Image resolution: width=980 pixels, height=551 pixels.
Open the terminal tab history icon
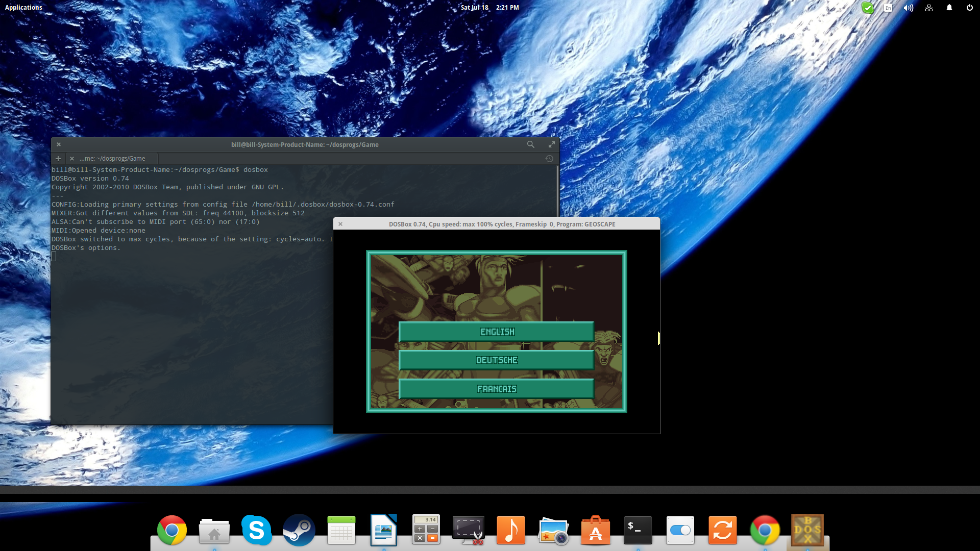tap(549, 159)
